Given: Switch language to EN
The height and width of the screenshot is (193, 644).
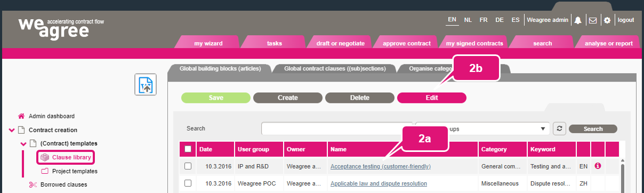Looking at the screenshot, I should pos(452,20).
